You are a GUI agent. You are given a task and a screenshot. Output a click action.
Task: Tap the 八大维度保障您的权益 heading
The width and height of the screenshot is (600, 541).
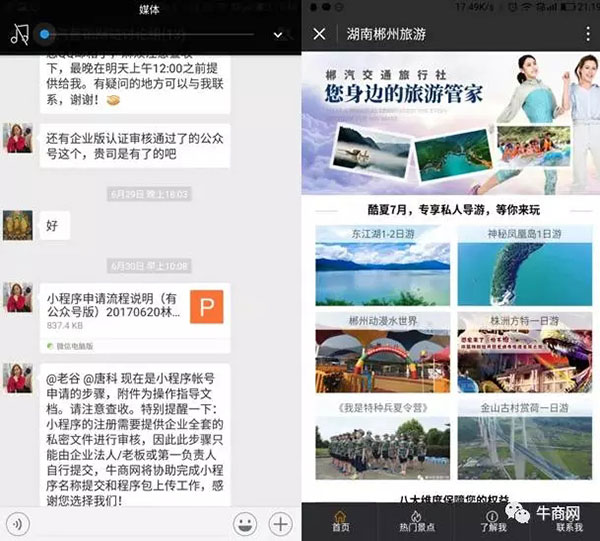pyautogui.click(x=454, y=499)
